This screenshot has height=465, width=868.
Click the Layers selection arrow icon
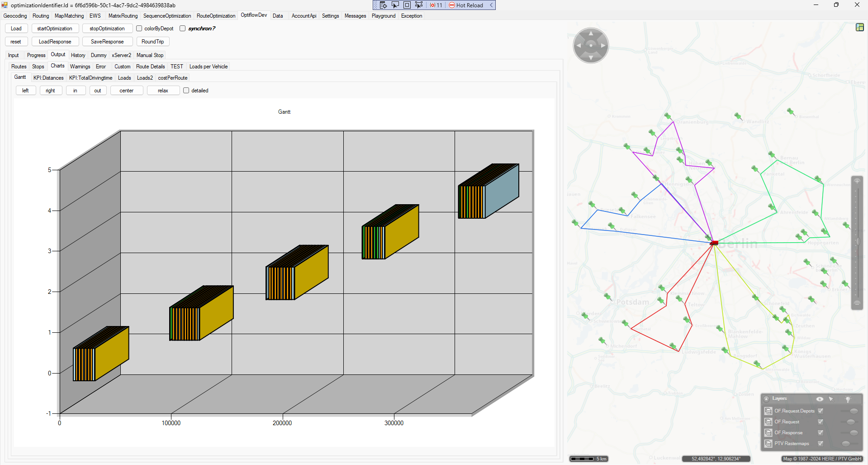pos(831,399)
